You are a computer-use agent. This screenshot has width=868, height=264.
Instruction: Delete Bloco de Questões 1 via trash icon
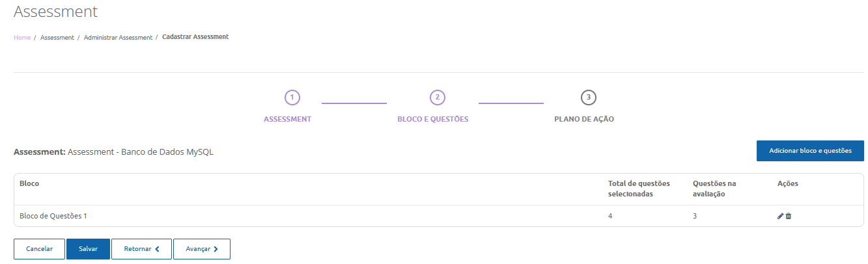[789, 216]
